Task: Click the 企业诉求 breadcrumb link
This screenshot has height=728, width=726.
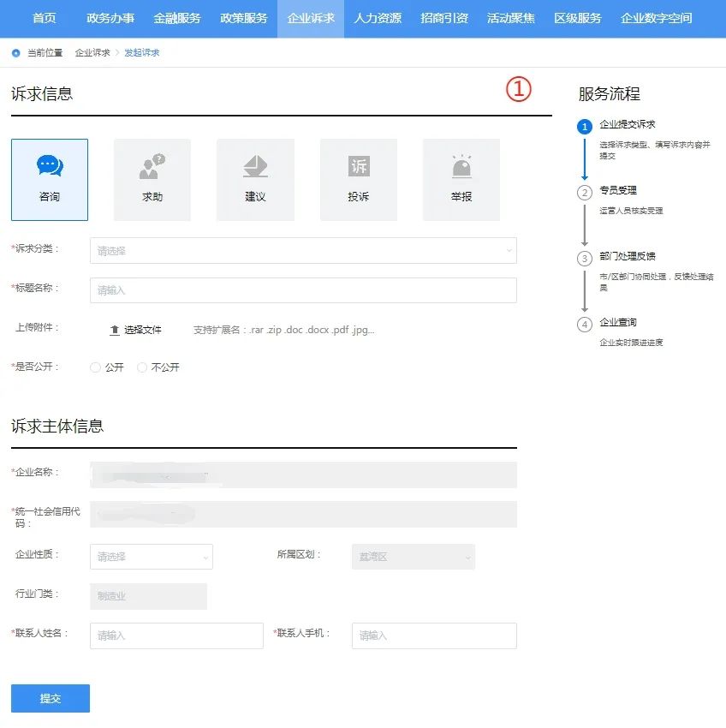Action: click(92, 53)
